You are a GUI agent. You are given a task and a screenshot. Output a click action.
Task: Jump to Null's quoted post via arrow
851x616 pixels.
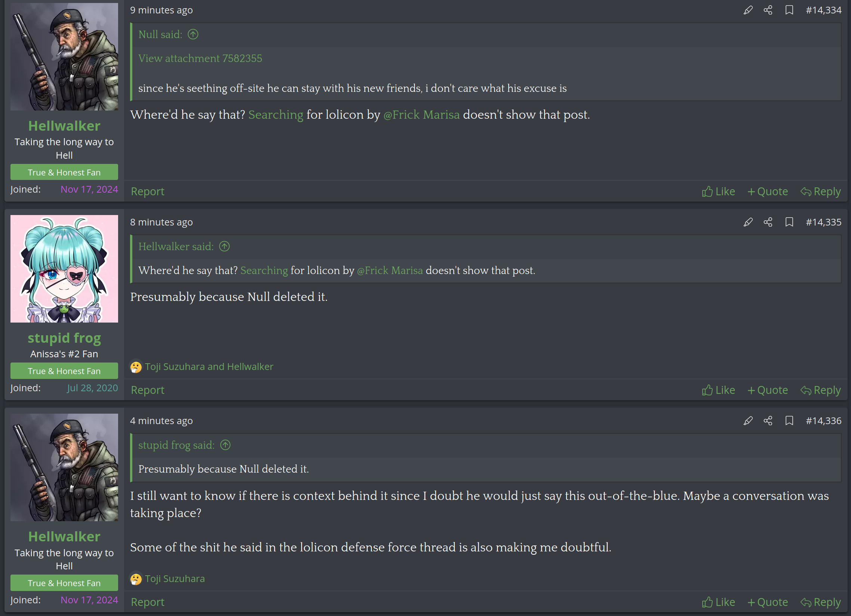pos(193,34)
